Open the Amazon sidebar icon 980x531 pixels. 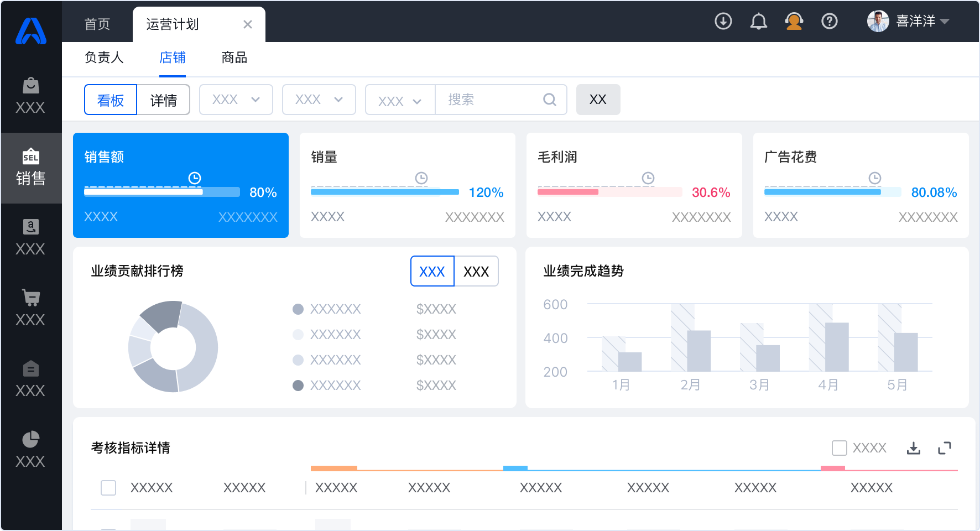(31, 227)
